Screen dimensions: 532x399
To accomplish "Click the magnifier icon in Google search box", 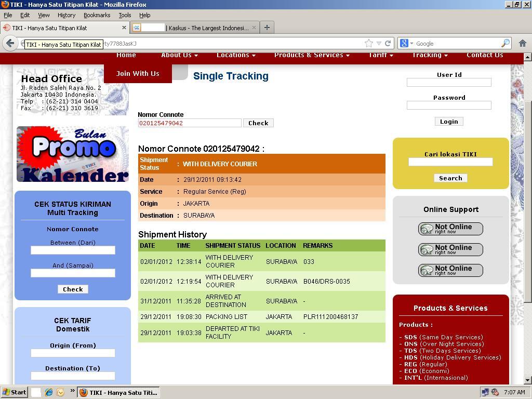I will (505, 43).
